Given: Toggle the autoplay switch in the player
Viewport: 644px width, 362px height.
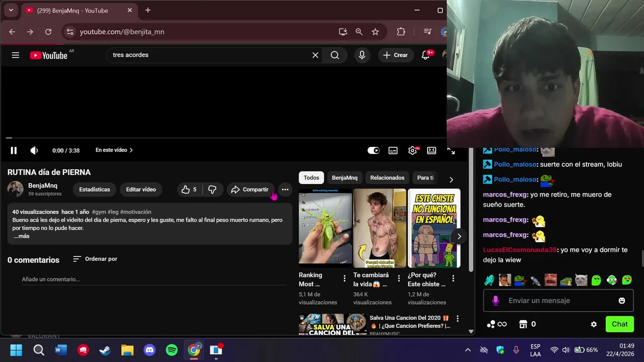Looking at the screenshot, I should coord(373,150).
